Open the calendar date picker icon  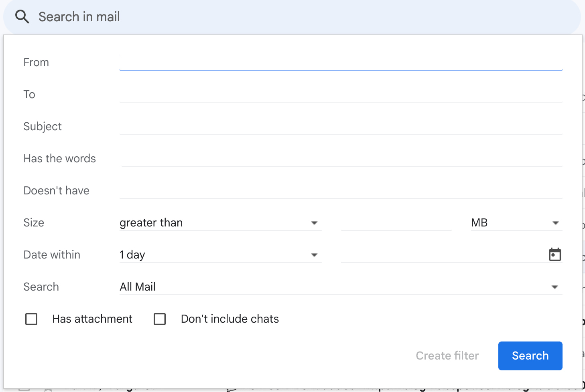pyautogui.click(x=555, y=255)
